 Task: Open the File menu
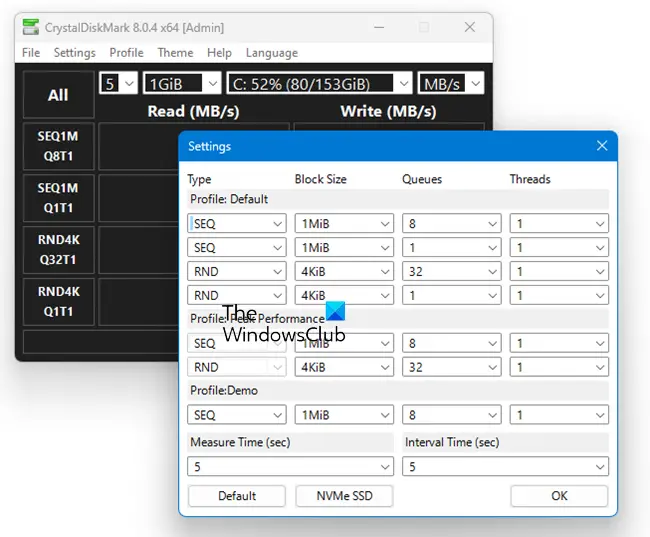pyautogui.click(x=31, y=53)
